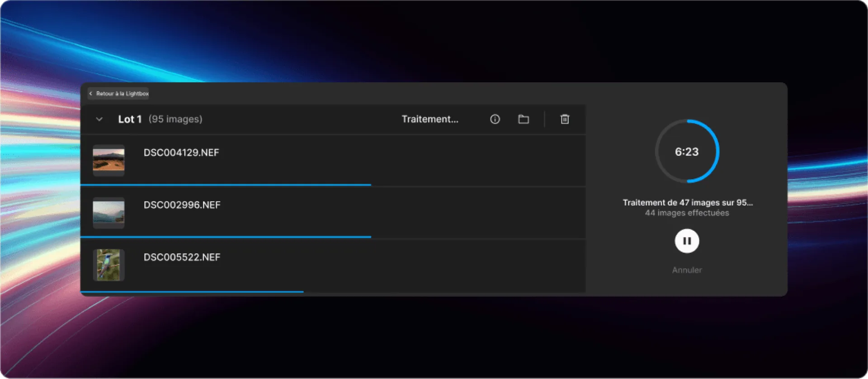Image resolution: width=868 pixels, height=379 pixels.
Task: Open the Lot 1 output folder icon
Action: pos(524,119)
